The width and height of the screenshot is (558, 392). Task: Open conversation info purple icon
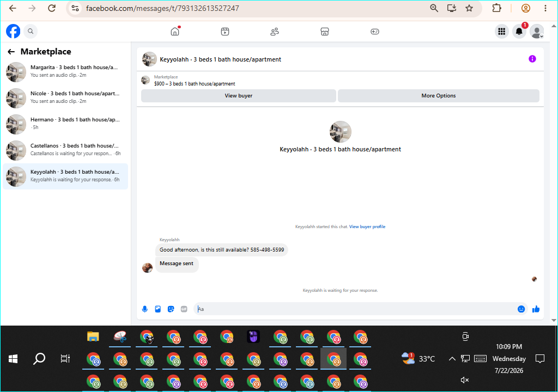[532, 59]
